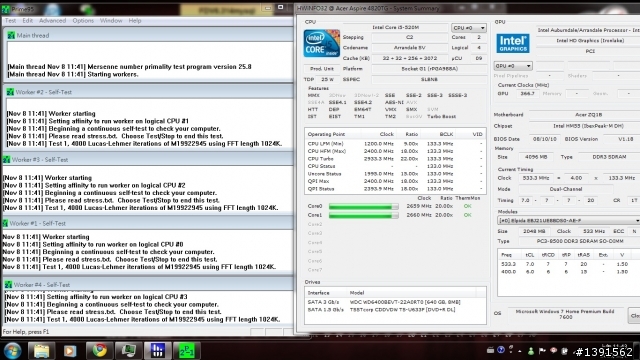Open the Advanced menu in Prime95
640x360 pixels.
pyautogui.click(x=52, y=20)
